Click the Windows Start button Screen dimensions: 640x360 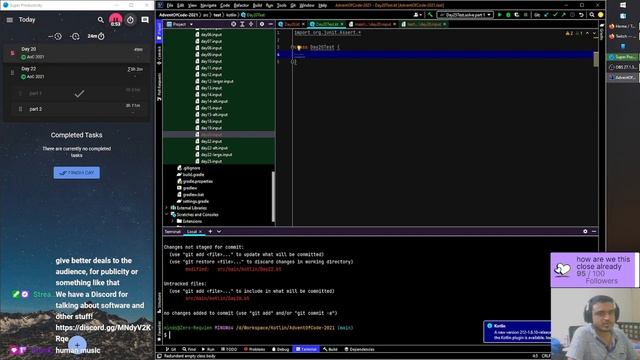click(x=623, y=5)
